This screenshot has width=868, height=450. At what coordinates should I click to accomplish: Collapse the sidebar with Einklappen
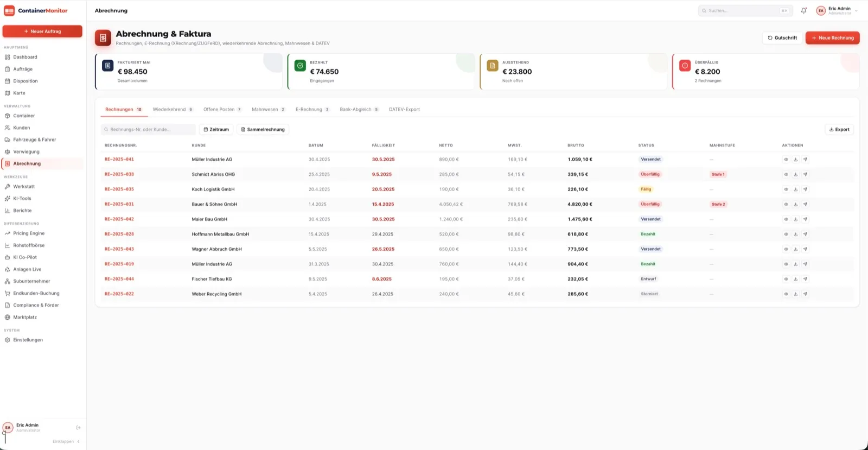point(66,441)
